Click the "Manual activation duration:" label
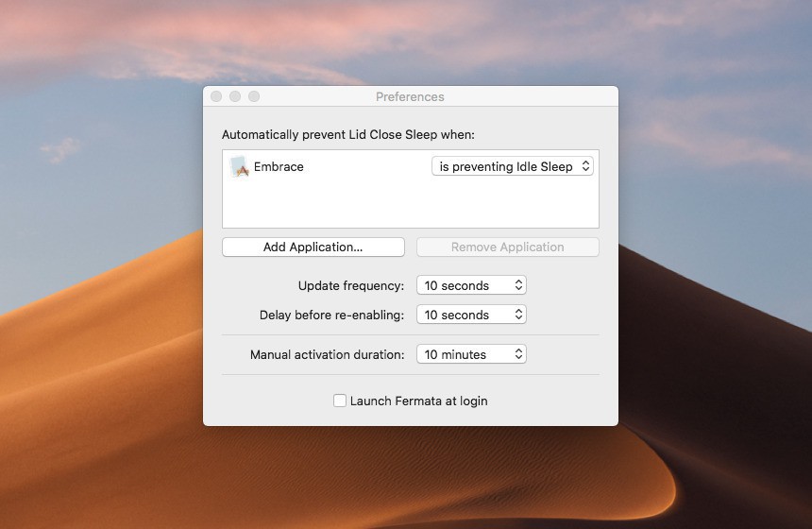Image resolution: width=812 pixels, height=529 pixels. 328,355
